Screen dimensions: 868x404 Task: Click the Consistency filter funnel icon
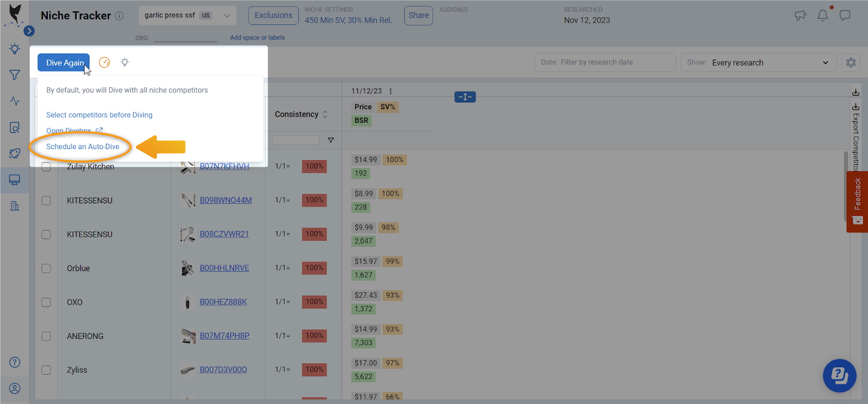(x=331, y=140)
